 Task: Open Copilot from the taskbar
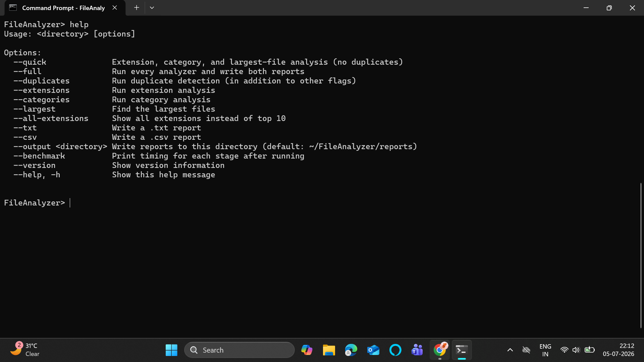pos(307,350)
